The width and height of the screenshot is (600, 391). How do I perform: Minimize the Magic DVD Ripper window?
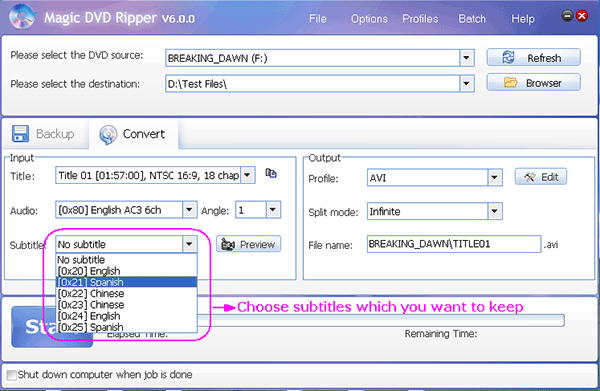coord(567,16)
